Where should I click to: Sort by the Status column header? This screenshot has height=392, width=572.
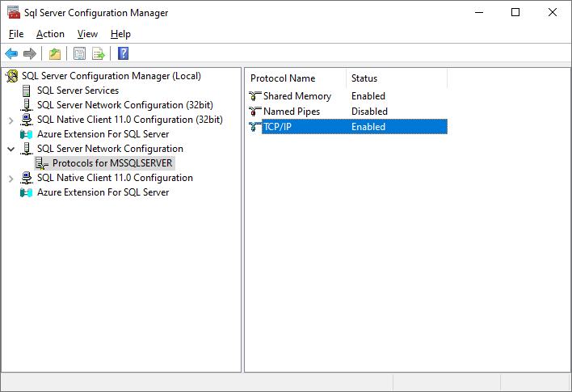coord(397,78)
